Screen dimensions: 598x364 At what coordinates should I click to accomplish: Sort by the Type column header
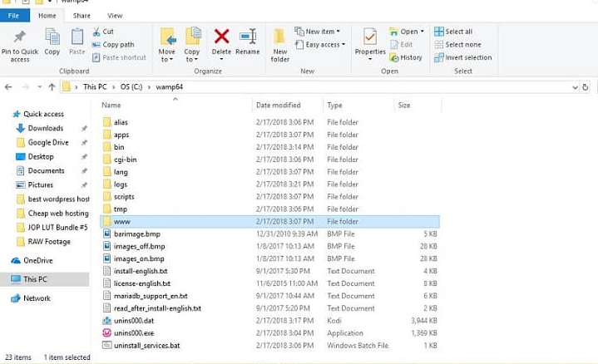[x=334, y=106]
